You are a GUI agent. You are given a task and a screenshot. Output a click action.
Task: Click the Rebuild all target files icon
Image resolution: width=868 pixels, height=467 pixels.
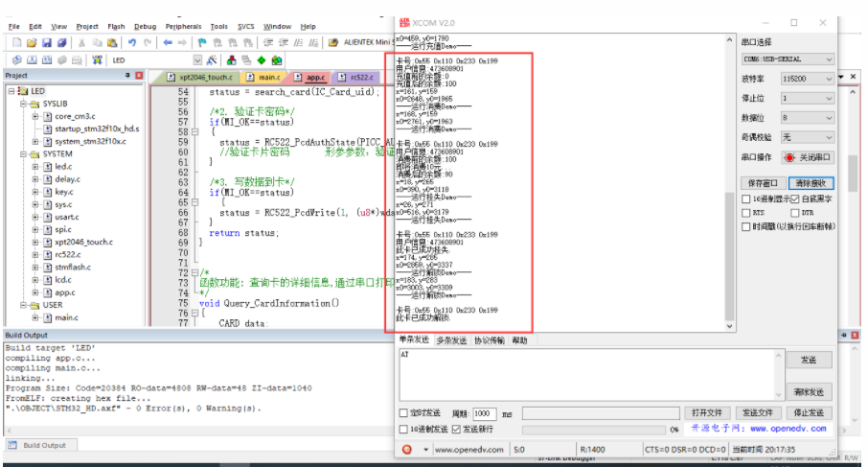coord(47,59)
